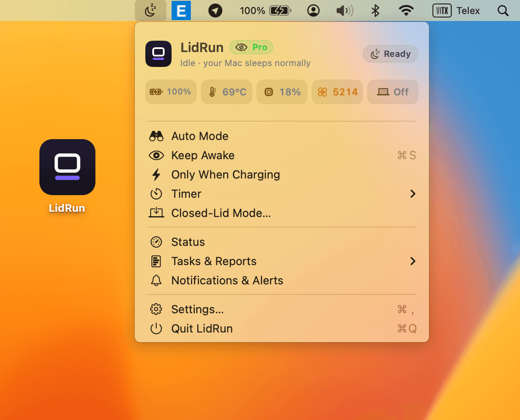Click the LidRun label under desktop icon

pyautogui.click(x=67, y=208)
